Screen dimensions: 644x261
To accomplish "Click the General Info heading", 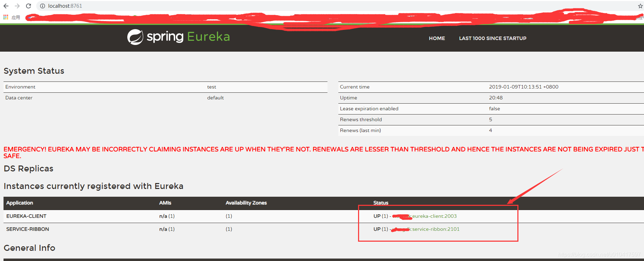I will [x=30, y=248].
